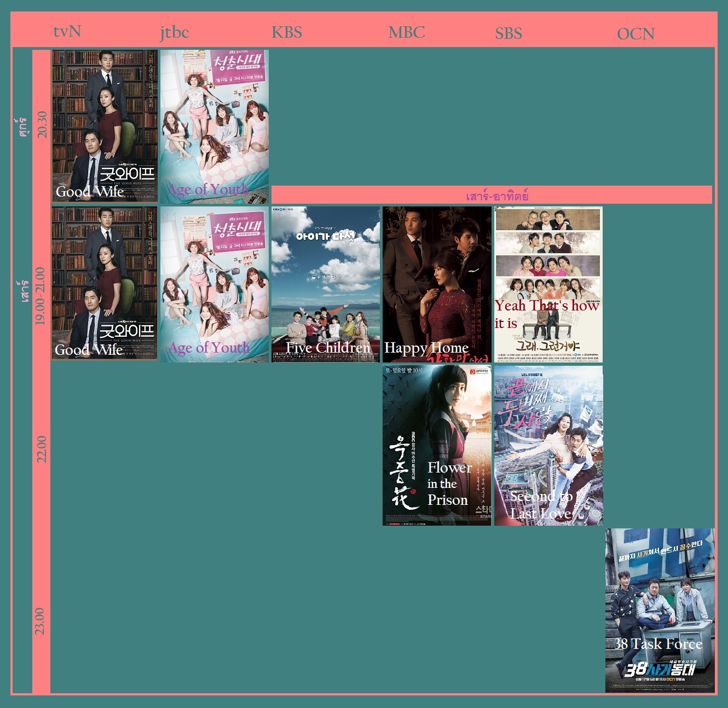Click the MBC channel header

[407, 32]
